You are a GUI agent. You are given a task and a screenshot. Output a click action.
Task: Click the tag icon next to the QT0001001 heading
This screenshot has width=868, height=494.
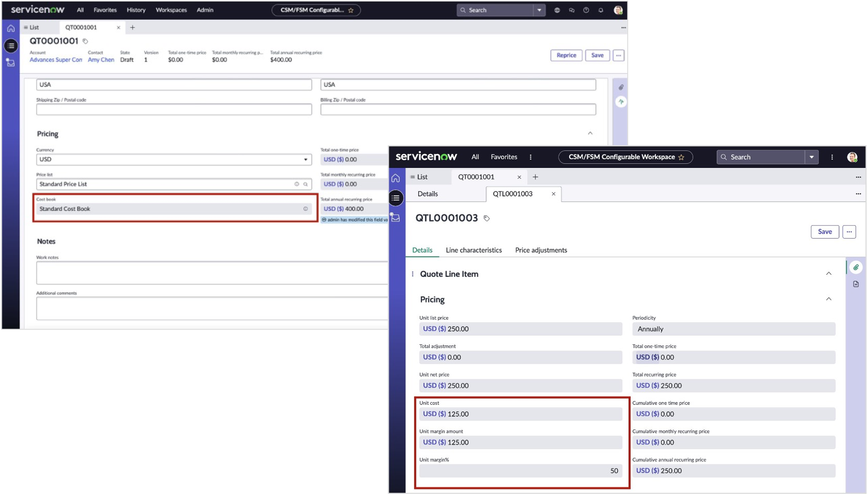(85, 41)
